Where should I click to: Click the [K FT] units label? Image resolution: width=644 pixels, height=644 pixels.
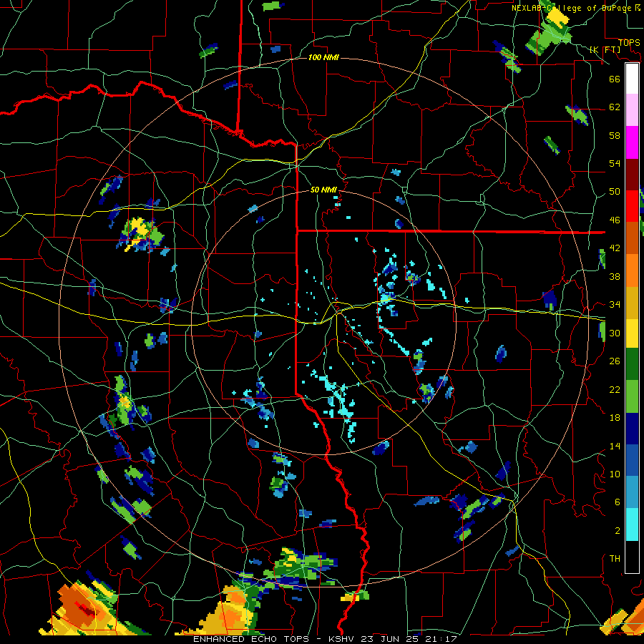(x=605, y=50)
